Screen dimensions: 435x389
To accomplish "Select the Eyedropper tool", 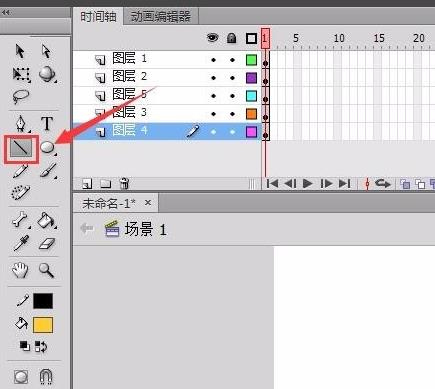I will [x=21, y=243].
